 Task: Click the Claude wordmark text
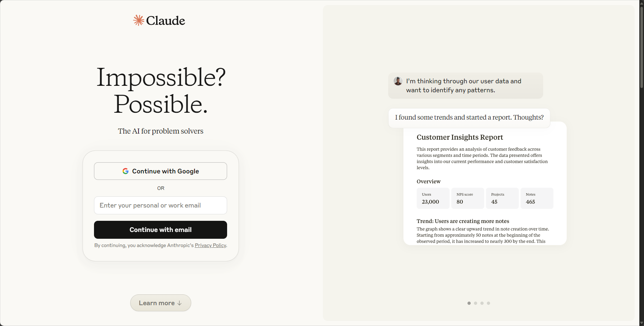point(165,21)
